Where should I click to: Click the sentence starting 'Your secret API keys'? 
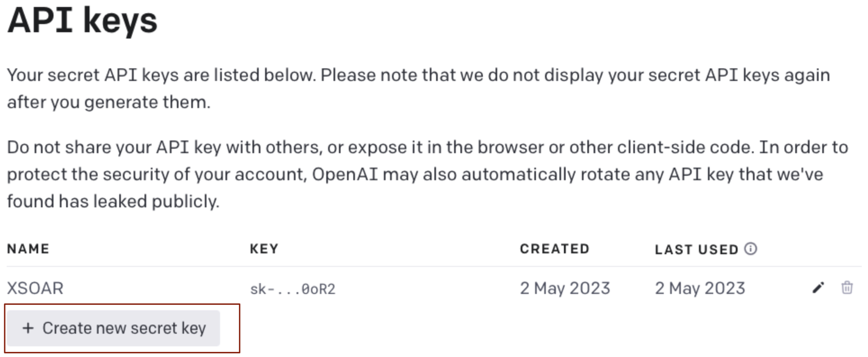pyautogui.click(x=161, y=75)
